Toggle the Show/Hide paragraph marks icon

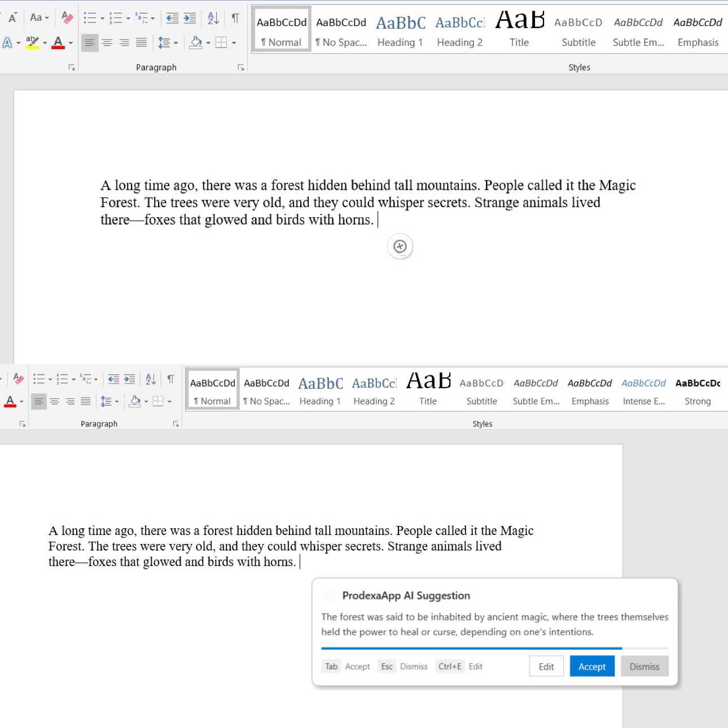[x=235, y=17]
